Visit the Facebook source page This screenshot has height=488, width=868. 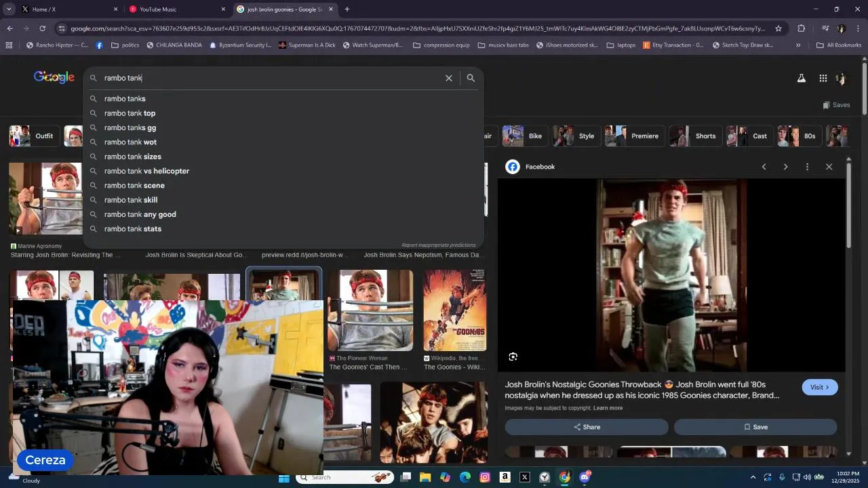click(x=820, y=387)
